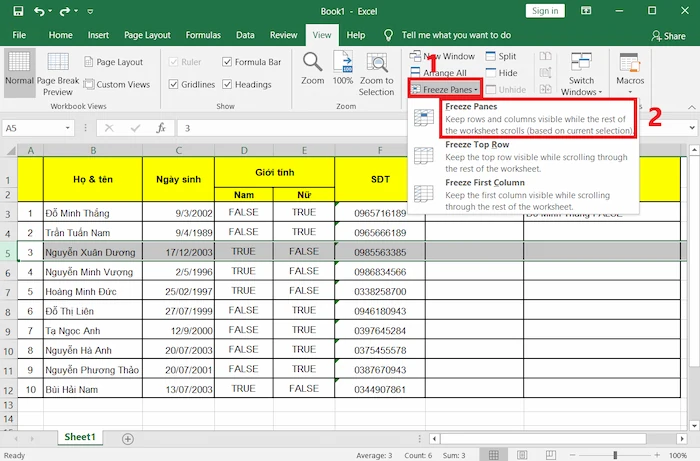700x461 pixels.
Task: Open the Undo history dropdown arrow
Action: [x=50, y=11]
